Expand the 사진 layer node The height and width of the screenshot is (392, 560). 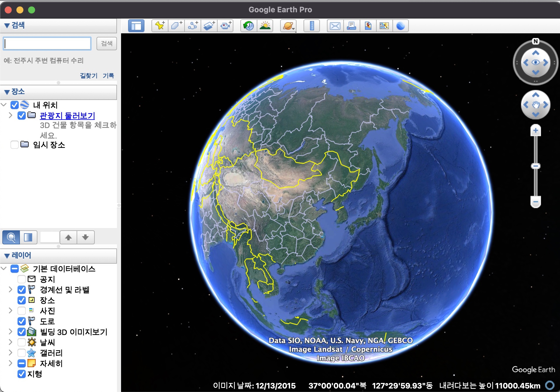point(11,310)
